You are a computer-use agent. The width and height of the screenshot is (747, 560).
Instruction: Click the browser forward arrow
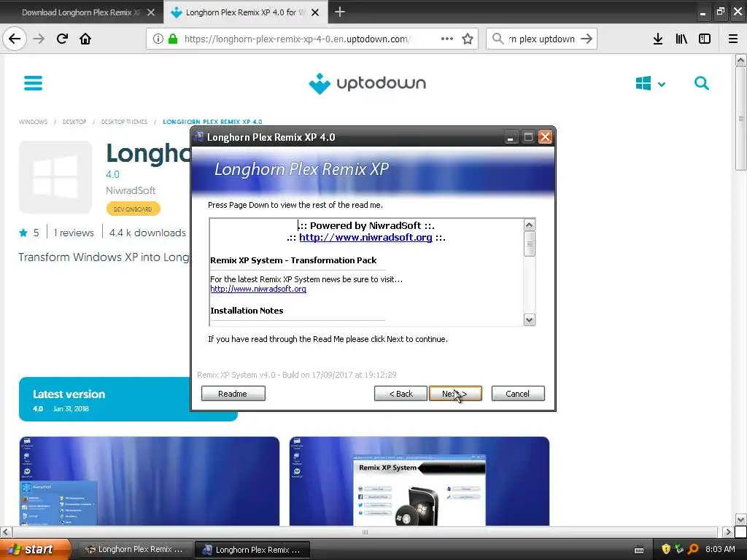(x=39, y=39)
